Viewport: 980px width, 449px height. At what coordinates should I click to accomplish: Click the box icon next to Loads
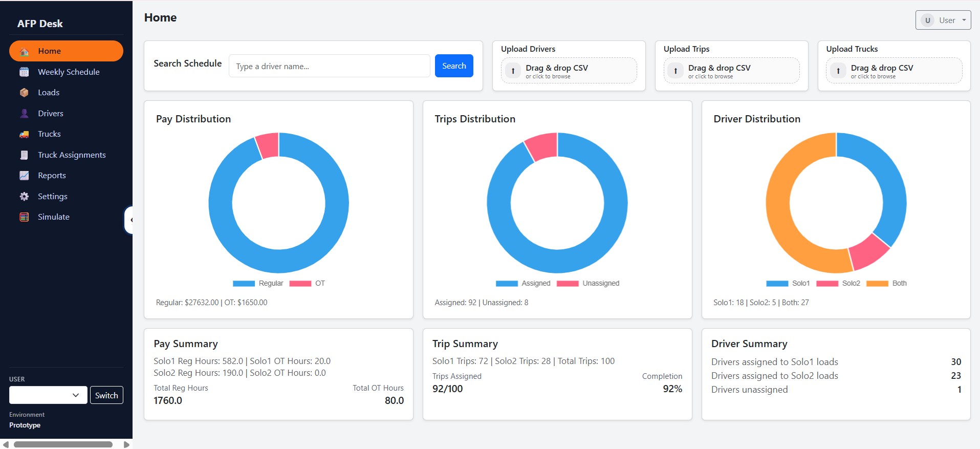tap(24, 93)
